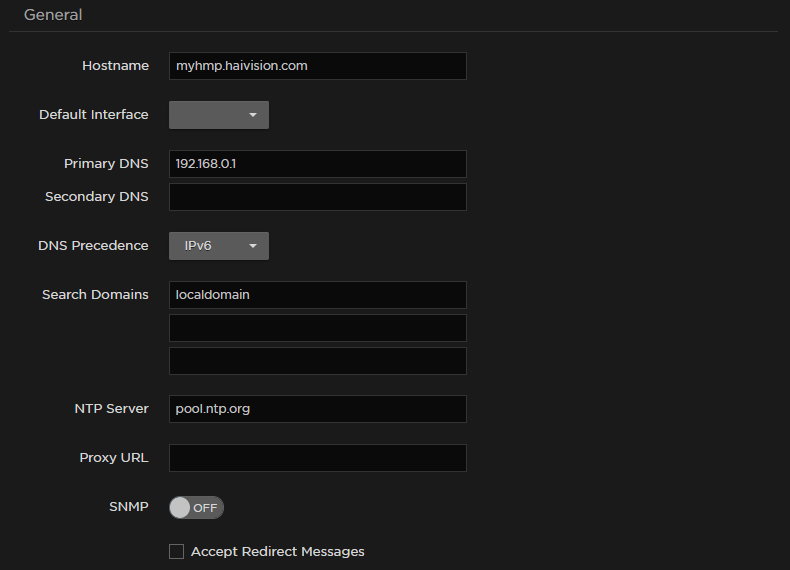Click the NTP Server label
790x570 pixels.
[x=111, y=408]
